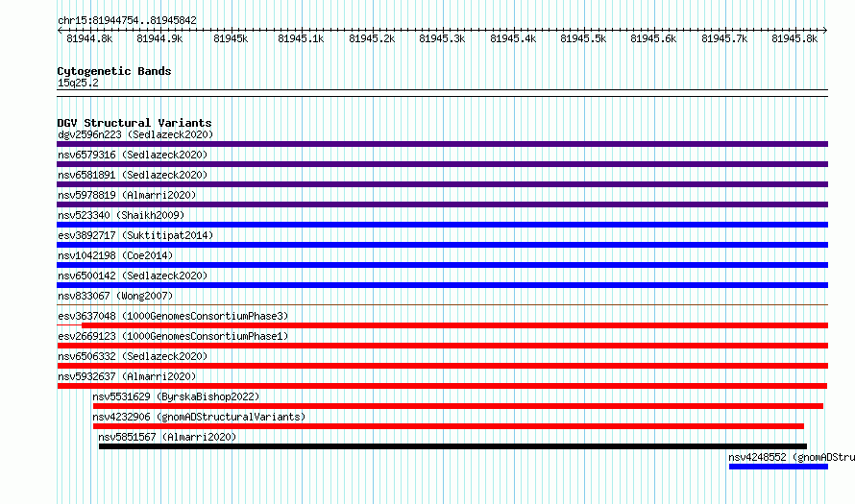
Task: Click the nsv1042198 (Coe2014) label
Action: pos(115,255)
